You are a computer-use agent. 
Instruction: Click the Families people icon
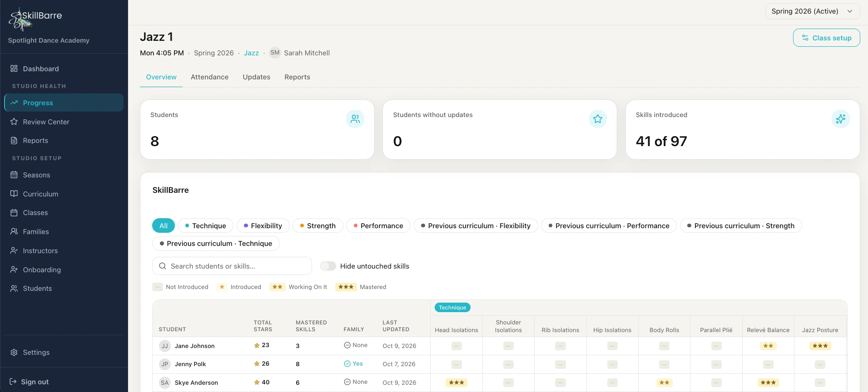coord(14,231)
